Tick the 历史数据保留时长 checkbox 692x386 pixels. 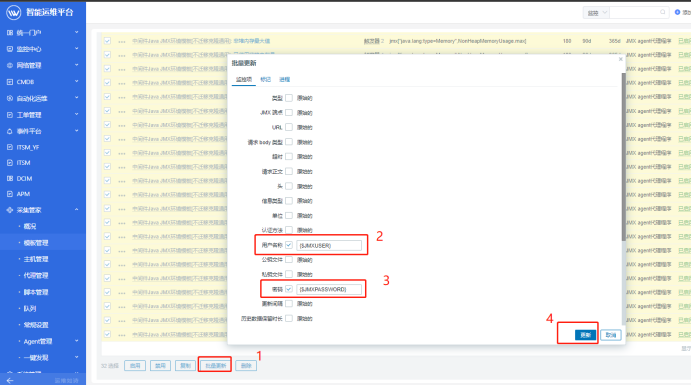click(289, 318)
